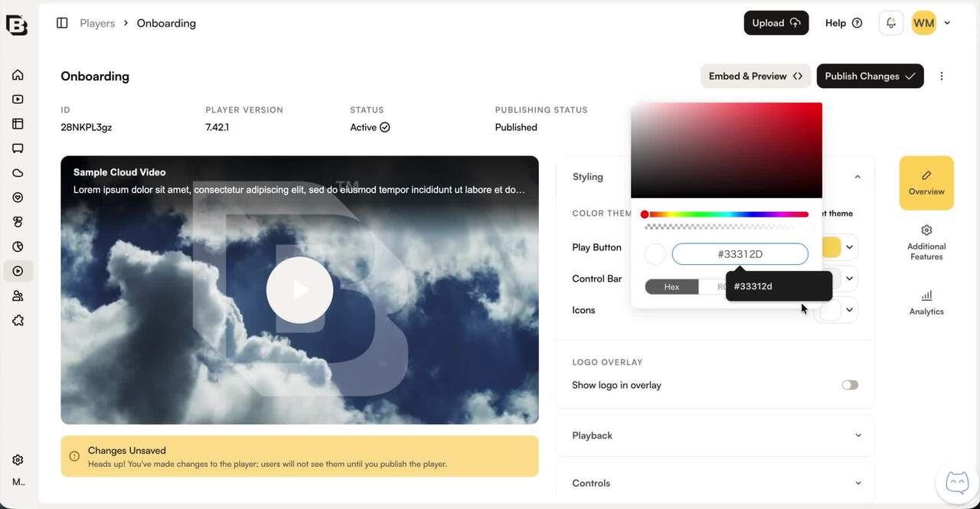Click Publish Changes button

tap(870, 77)
